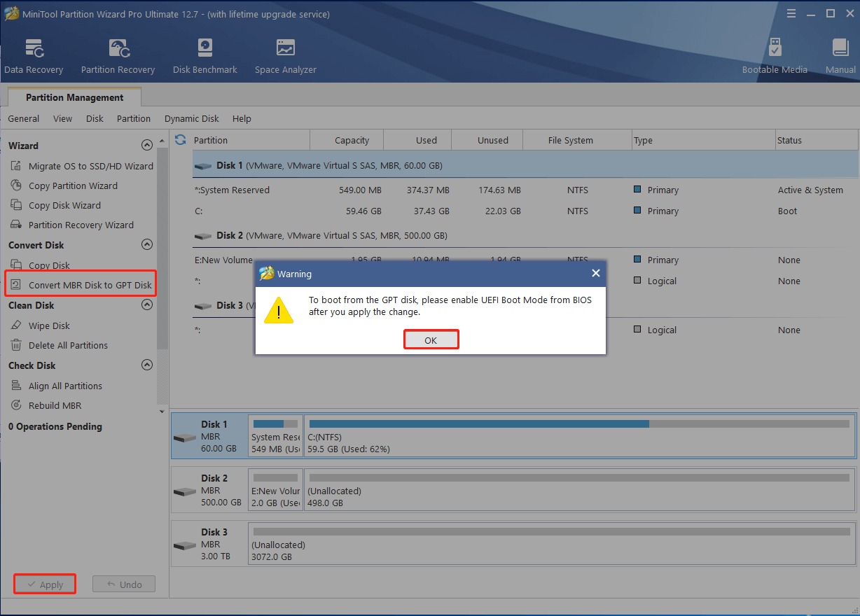
Task: Select Align All Partitions
Action: coord(66,386)
